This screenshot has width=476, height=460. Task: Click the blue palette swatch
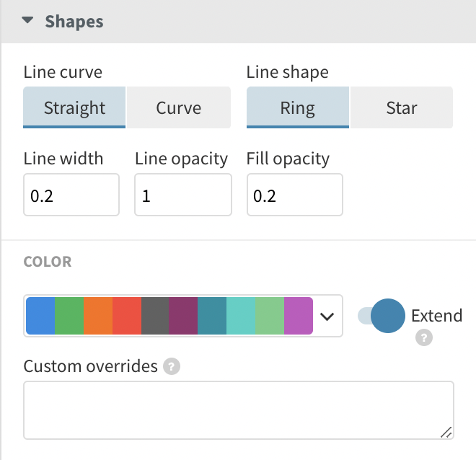[40, 316]
